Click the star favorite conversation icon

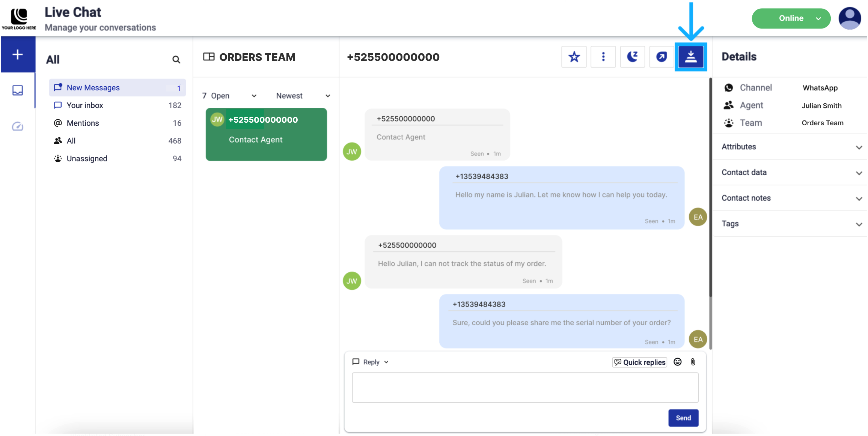(574, 57)
